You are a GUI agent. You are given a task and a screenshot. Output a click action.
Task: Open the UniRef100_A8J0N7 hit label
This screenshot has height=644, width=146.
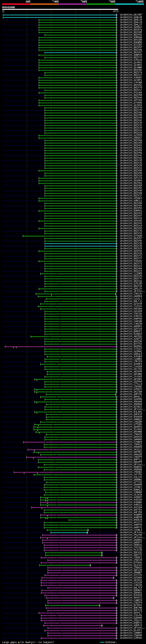131,15
